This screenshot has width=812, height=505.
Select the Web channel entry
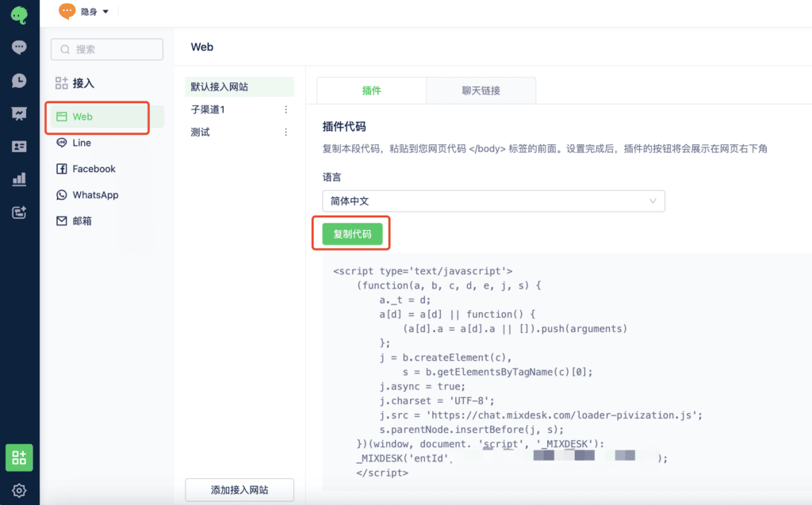click(107, 117)
